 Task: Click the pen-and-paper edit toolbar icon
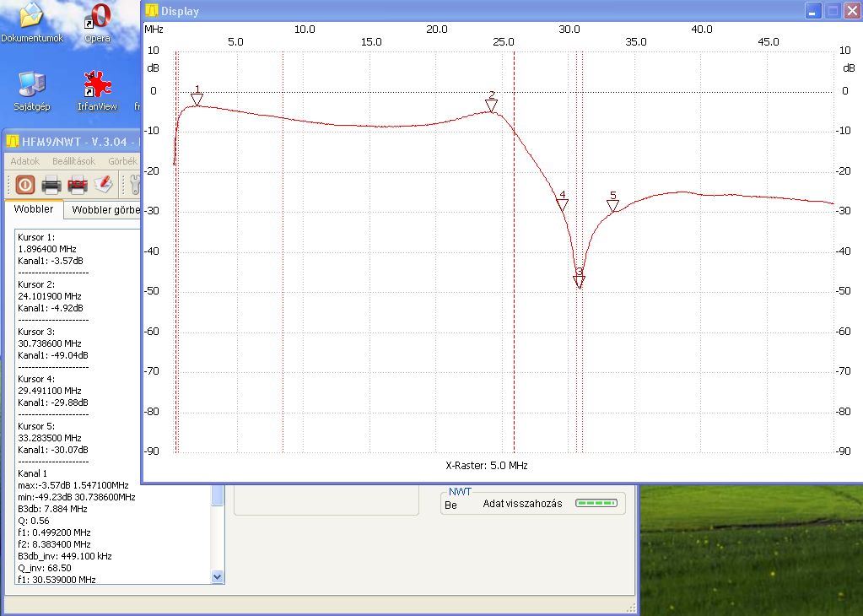(104, 184)
